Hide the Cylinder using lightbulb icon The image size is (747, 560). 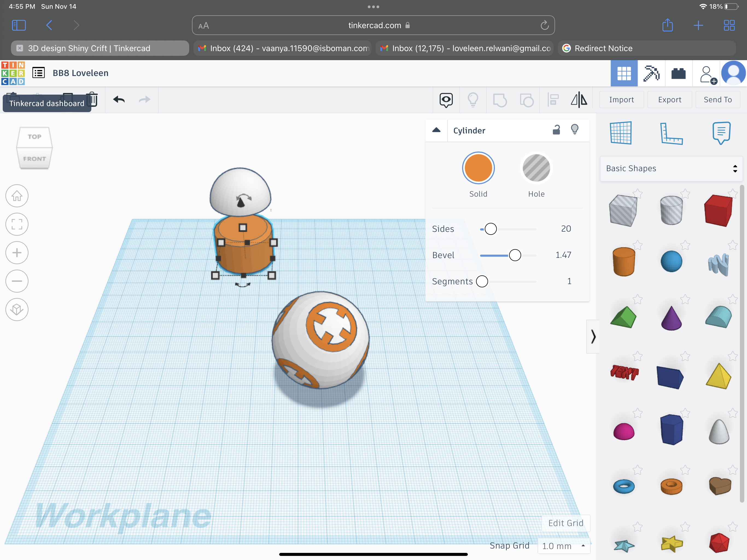coord(574,129)
